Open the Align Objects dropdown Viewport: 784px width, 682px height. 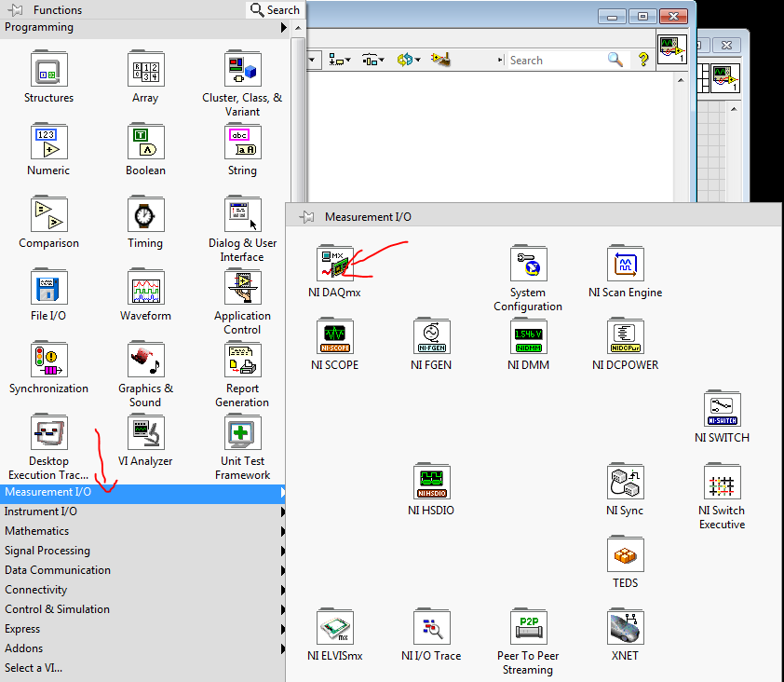tap(340, 60)
